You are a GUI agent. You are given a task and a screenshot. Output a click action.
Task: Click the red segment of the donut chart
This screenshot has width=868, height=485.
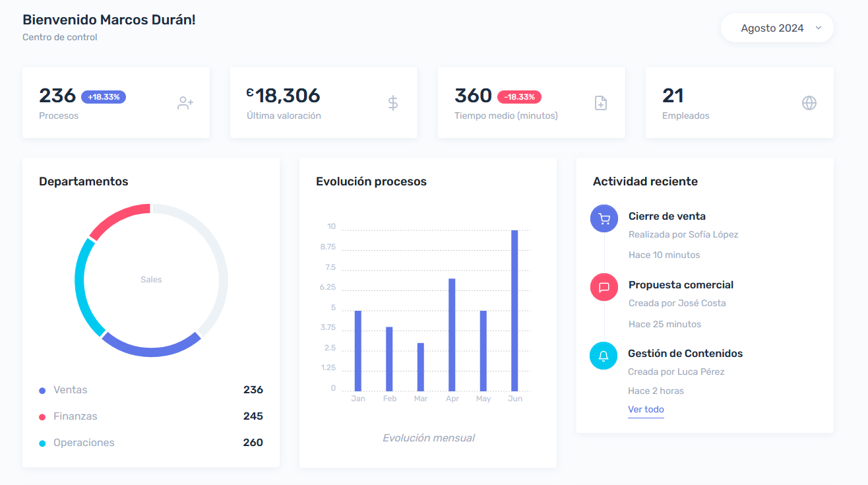point(119,218)
